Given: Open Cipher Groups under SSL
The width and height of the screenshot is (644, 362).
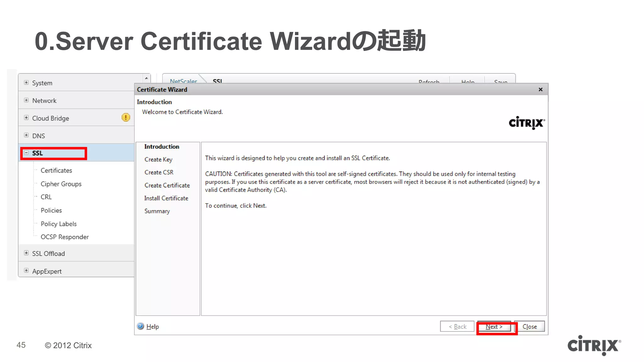Looking at the screenshot, I should click(61, 184).
